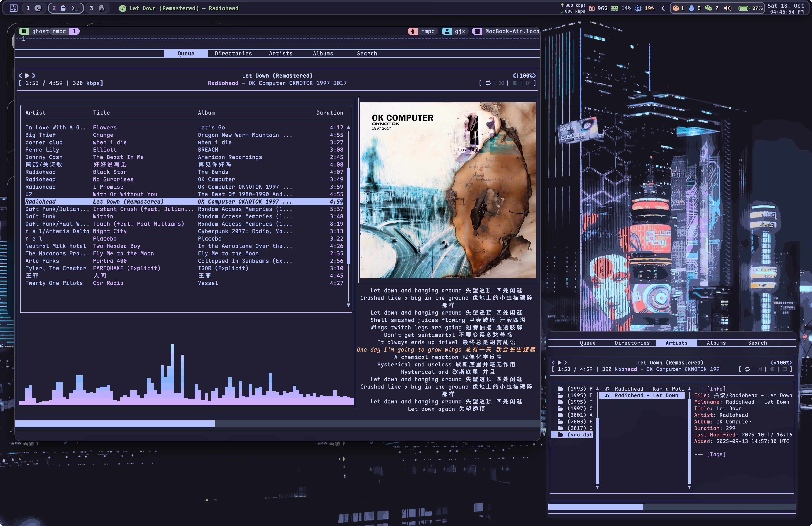Collapse the tray with the left chevron
812x526 pixels.
pos(663,8)
